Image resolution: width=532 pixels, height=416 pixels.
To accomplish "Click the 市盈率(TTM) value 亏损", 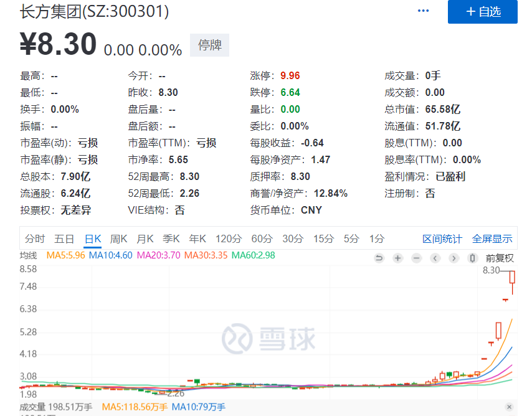I will [x=206, y=143].
